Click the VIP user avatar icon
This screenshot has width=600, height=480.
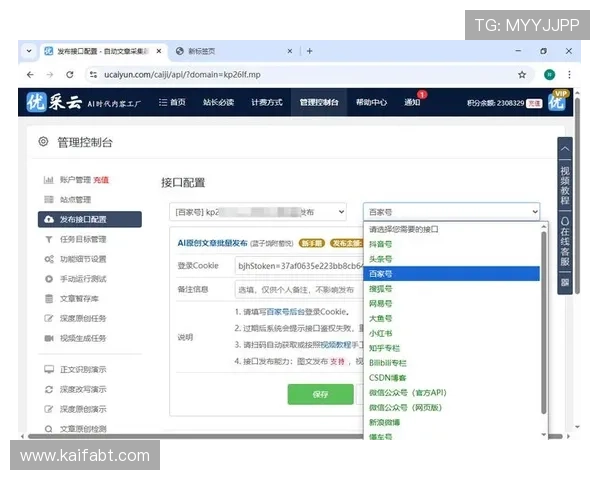pyautogui.click(x=557, y=102)
